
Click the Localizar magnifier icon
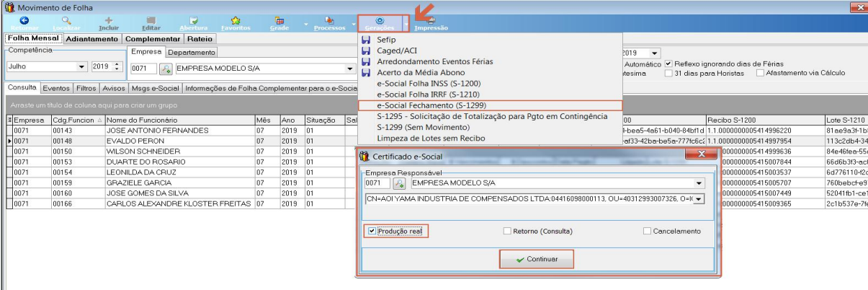click(x=67, y=20)
